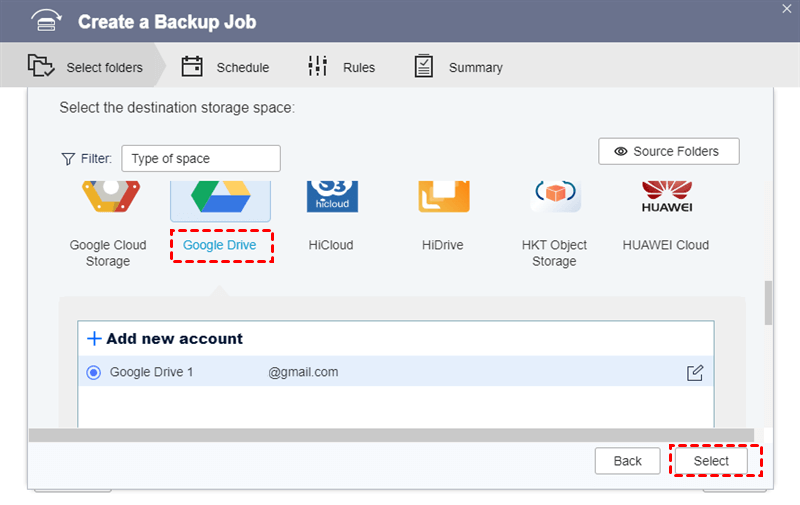Screen dimensions: 800x505
Task: Click the Google Drive label text
Action: (220, 245)
